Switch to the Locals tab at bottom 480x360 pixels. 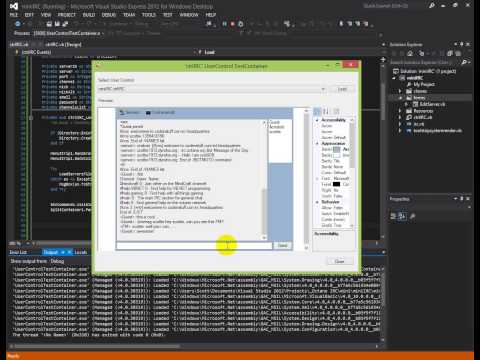click(x=81, y=252)
